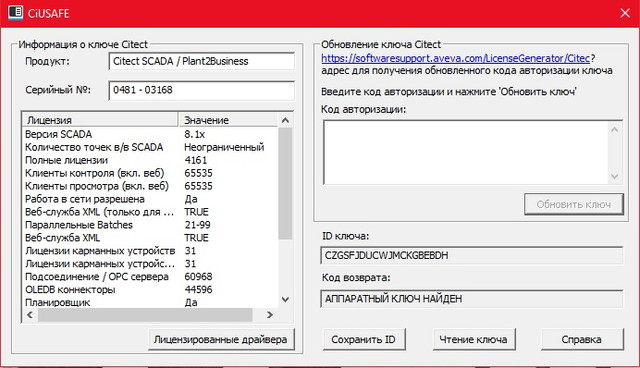Click the Чтение ключа button
The height and width of the screenshot is (368, 640).
point(473,339)
